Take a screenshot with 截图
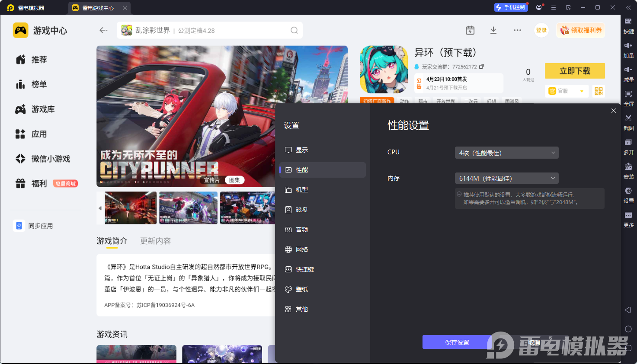Screen dimensions: 637x364 [x=628, y=123]
